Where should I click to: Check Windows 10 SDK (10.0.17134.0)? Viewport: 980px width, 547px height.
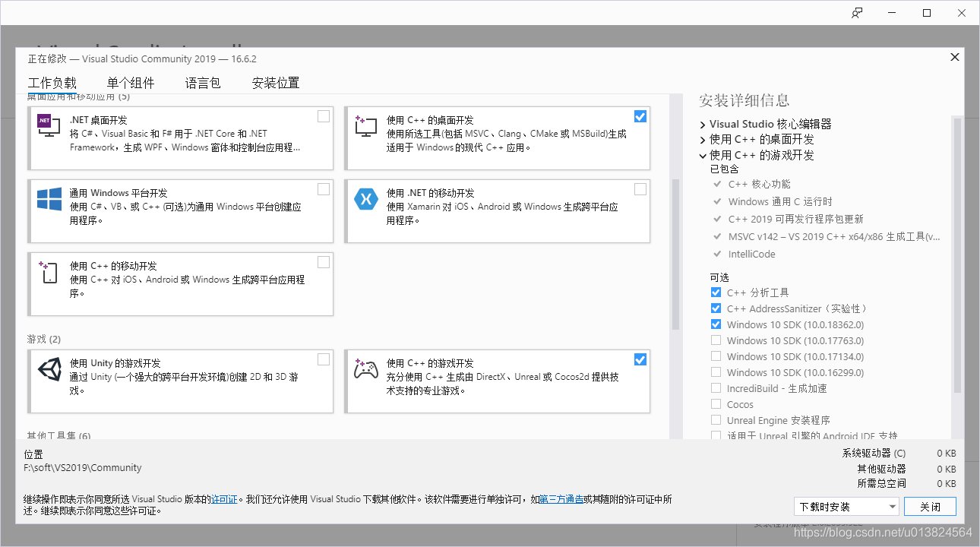pos(716,356)
